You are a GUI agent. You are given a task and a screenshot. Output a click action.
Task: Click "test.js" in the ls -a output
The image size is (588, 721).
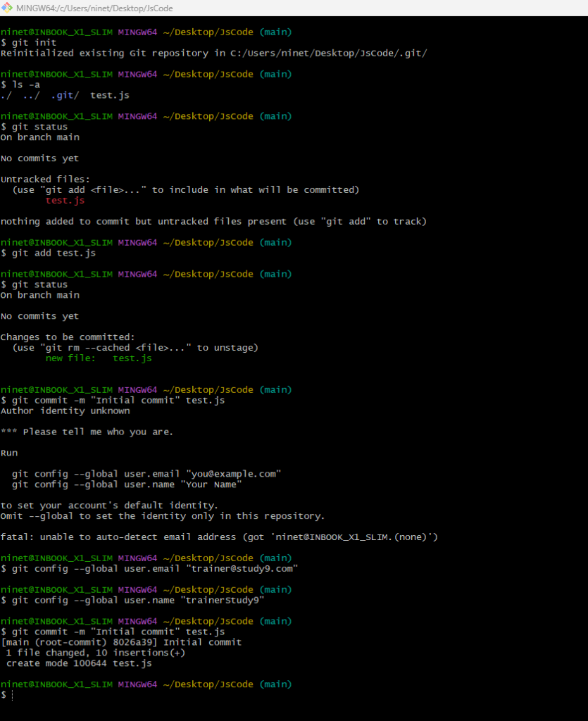110,95
